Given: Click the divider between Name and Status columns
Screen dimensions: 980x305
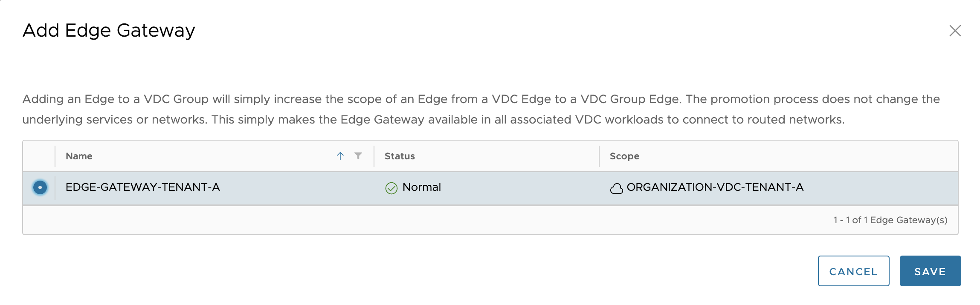Looking at the screenshot, I should pyautogui.click(x=374, y=156).
